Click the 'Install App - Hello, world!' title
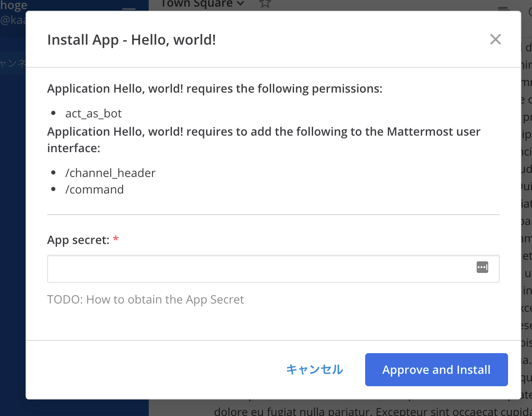 (x=131, y=40)
